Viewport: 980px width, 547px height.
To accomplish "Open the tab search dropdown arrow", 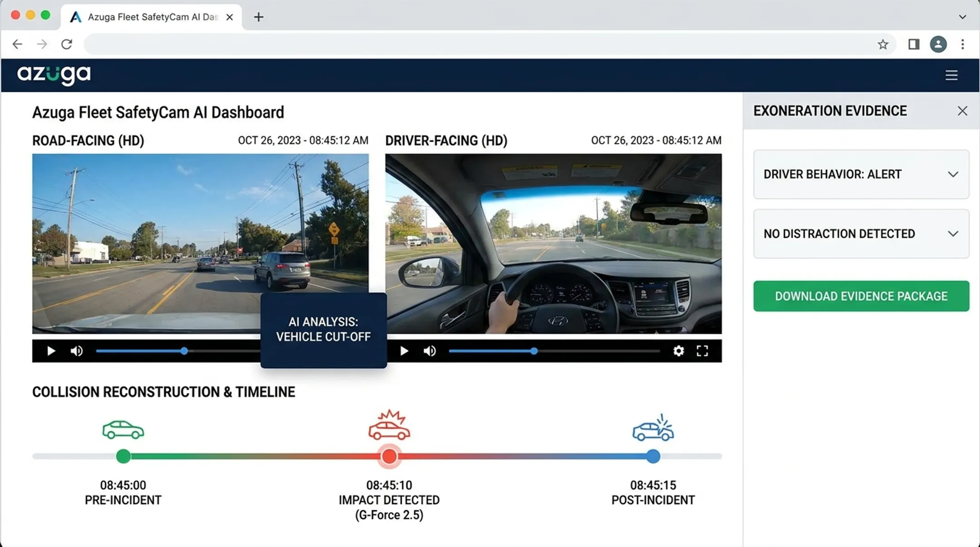I will click(962, 17).
